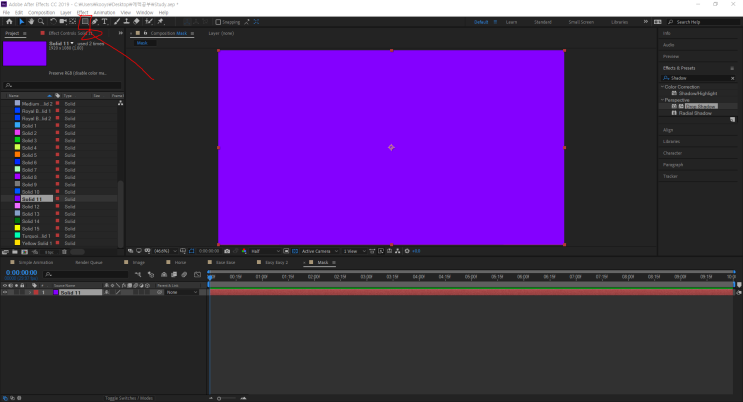
Task: Click the Composition mini-flowchart icon in timeline
Action: [138, 274]
